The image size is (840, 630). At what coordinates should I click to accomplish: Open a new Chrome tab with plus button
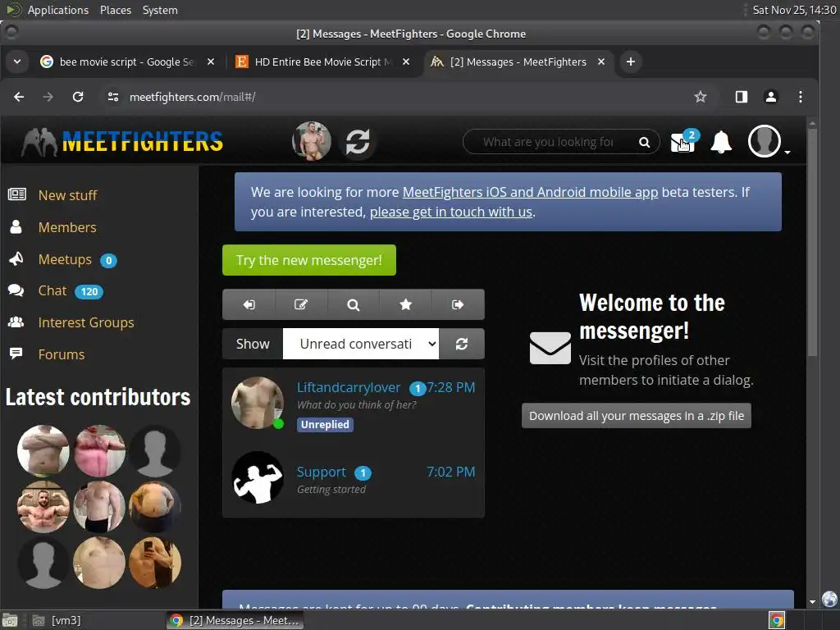click(x=631, y=62)
